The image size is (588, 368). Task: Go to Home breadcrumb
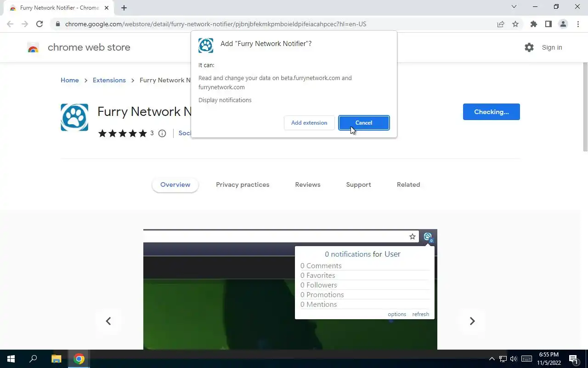coord(70,80)
